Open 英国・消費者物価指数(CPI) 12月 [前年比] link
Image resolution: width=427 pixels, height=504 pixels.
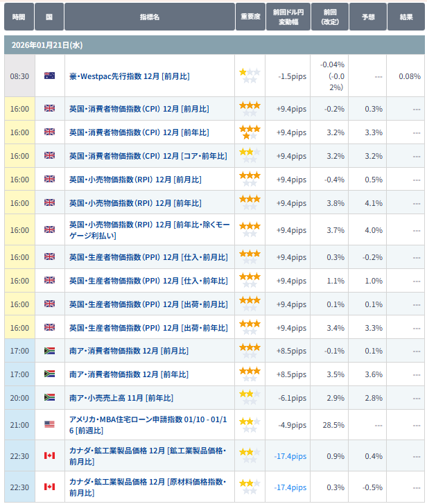point(139,132)
